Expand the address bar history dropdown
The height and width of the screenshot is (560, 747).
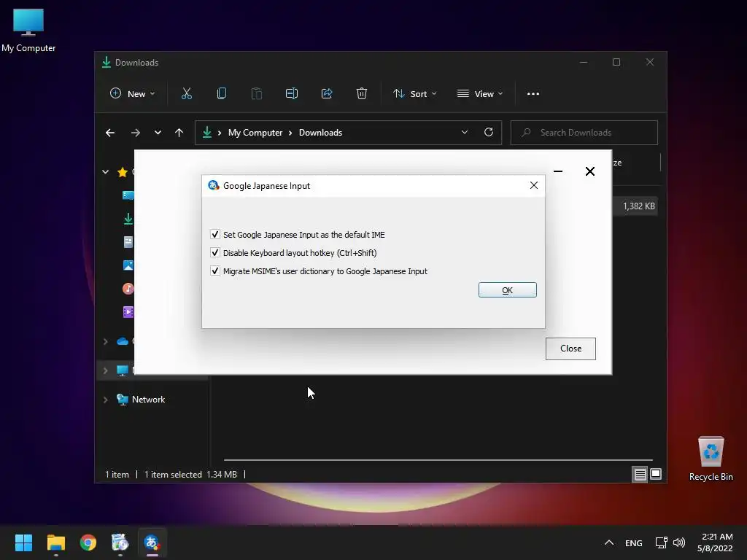click(465, 133)
